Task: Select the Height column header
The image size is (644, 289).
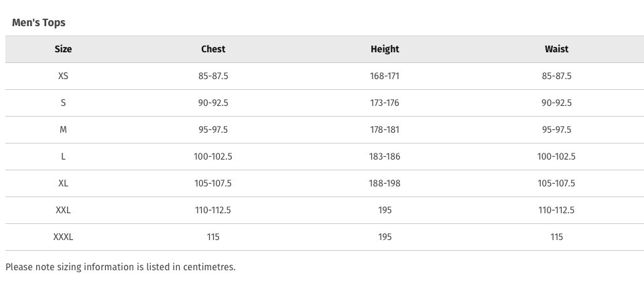Action: tap(385, 50)
